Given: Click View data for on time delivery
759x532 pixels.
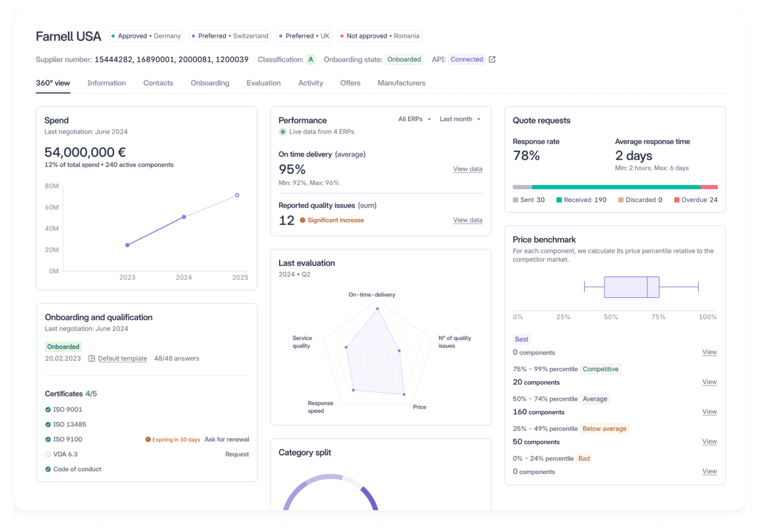Looking at the screenshot, I should click(x=467, y=169).
